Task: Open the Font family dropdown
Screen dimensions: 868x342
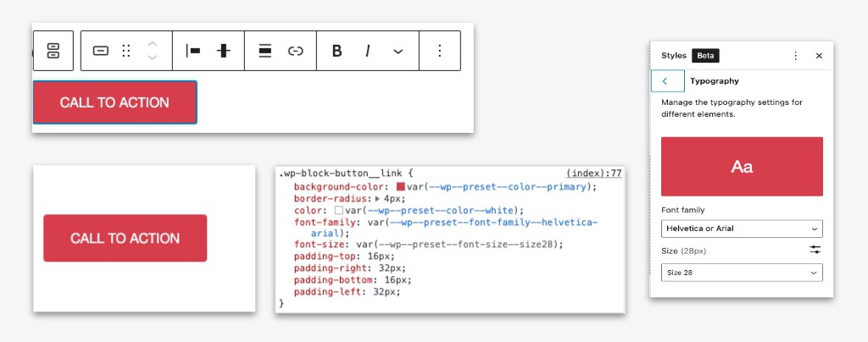Action: pyautogui.click(x=742, y=229)
